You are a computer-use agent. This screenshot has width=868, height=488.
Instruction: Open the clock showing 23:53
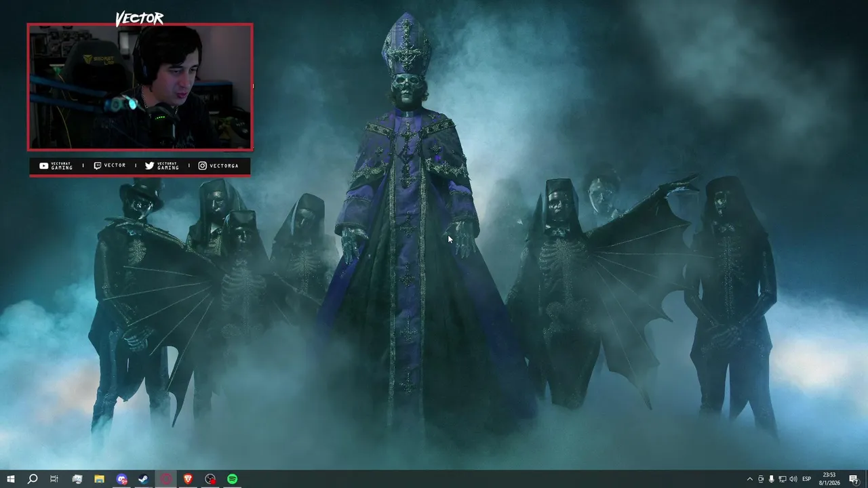coord(829,479)
